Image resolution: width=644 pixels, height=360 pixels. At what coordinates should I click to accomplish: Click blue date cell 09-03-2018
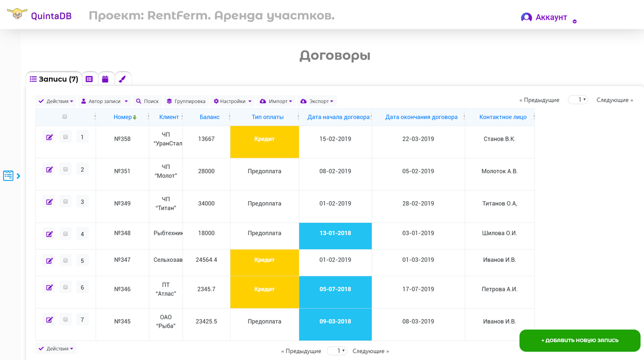tap(335, 324)
